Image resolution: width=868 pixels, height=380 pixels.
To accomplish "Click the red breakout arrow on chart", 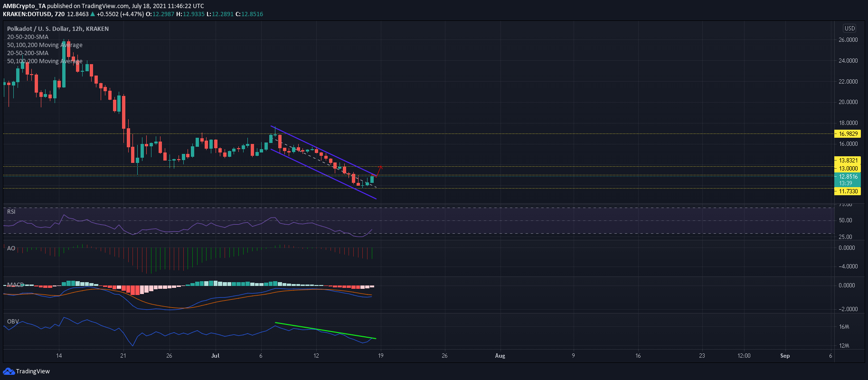I will pos(379,171).
